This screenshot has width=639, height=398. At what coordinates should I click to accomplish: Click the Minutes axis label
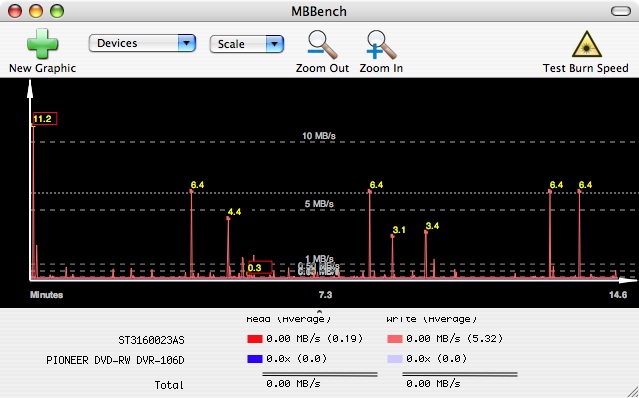(46, 295)
